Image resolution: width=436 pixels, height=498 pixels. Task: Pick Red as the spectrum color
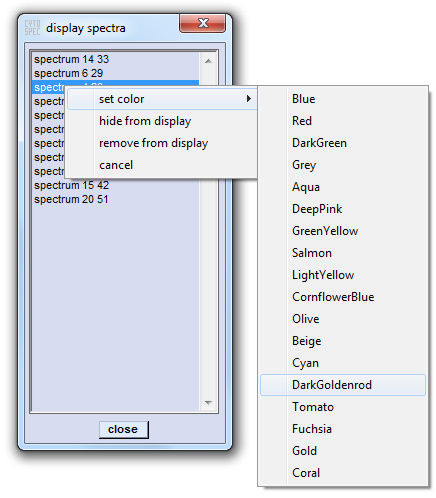343,121
